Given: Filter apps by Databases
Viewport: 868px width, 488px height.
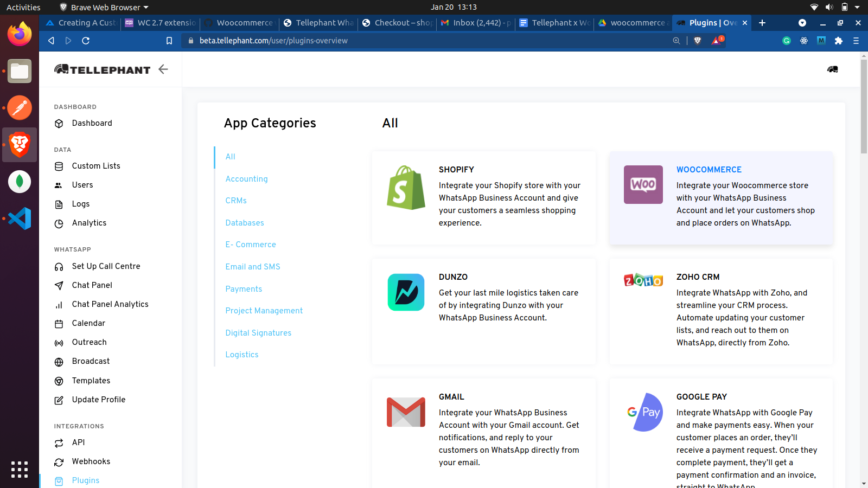Looking at the screenshot, I should (x=245, y=223).
